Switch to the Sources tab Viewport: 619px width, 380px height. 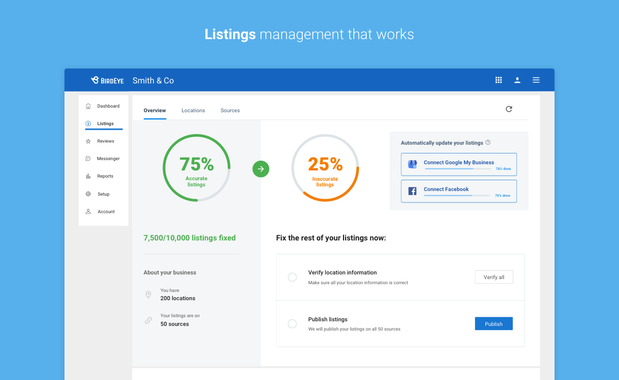click(x=230, y=110)
